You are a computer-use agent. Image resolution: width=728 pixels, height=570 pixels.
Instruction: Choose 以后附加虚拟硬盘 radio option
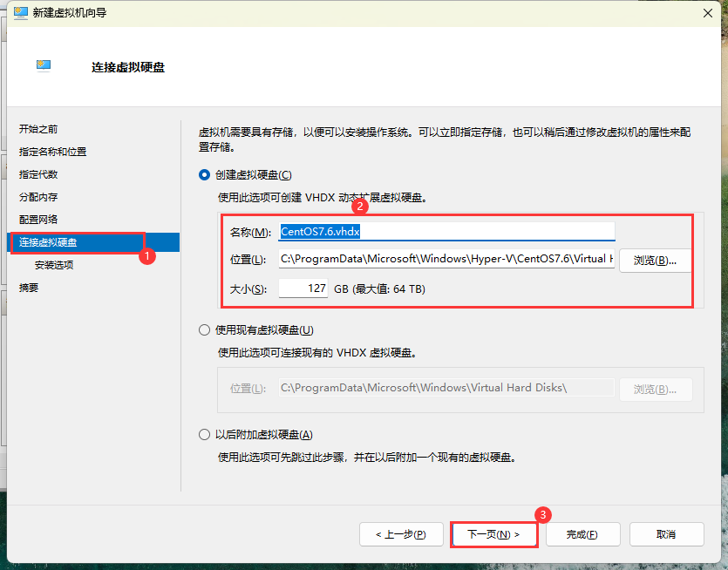(x=205, y=435)
